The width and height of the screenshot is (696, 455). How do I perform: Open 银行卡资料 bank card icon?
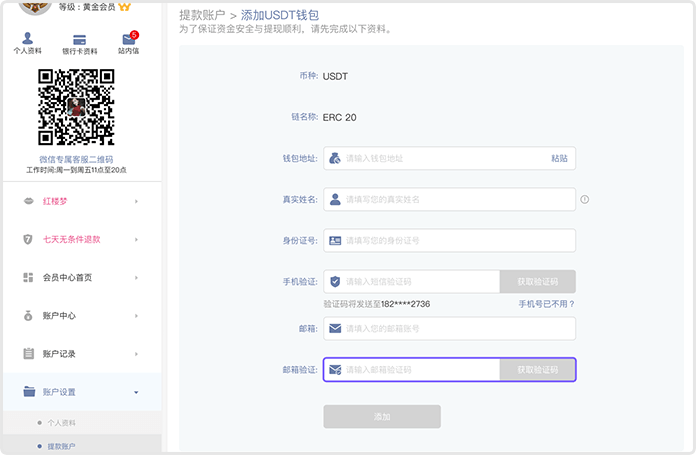[x=79, y=40]
